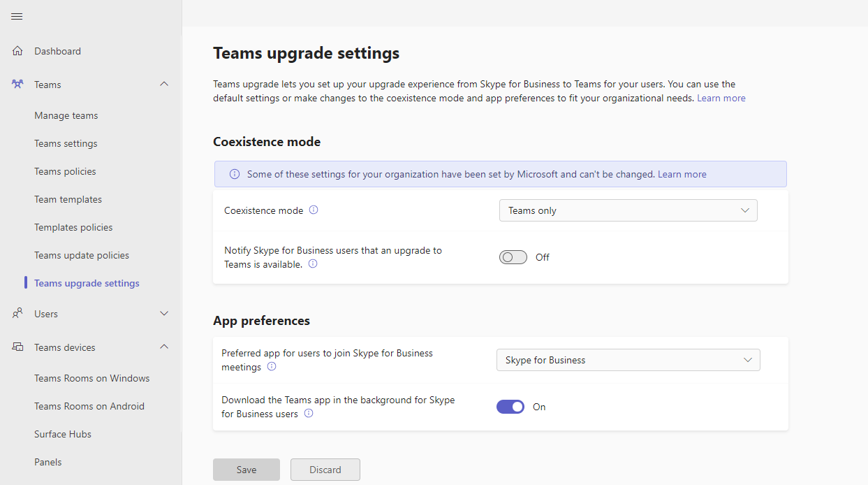Click the info icon in Microsoft banner

pyautogui.click(x=235, y=174)
